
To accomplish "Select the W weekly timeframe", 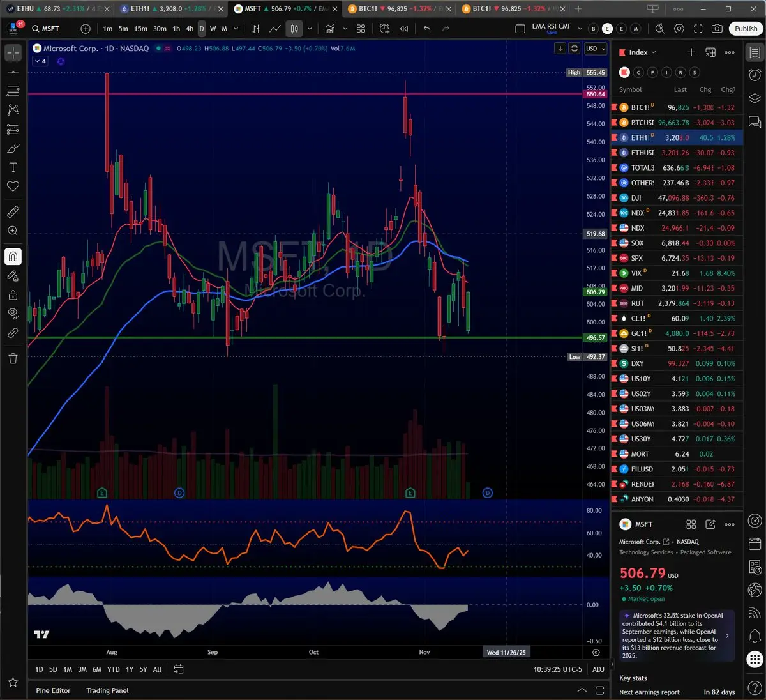I will point(213,29).
